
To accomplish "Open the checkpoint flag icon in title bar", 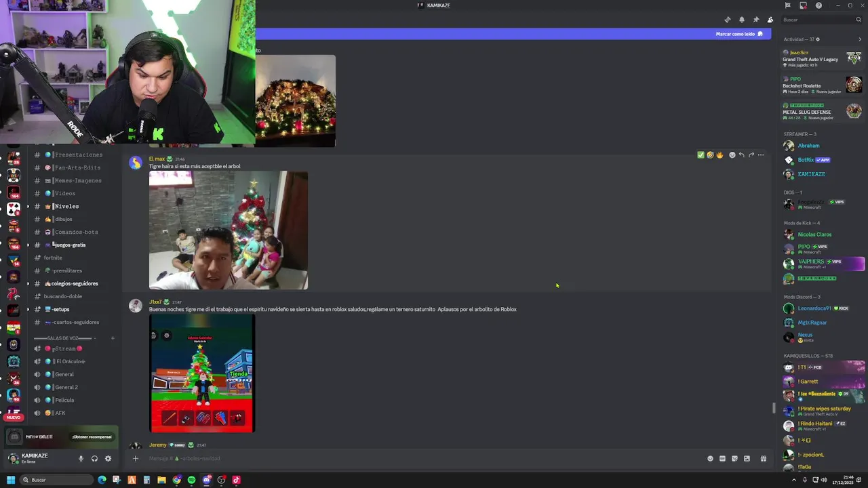I will click(787, 5).
